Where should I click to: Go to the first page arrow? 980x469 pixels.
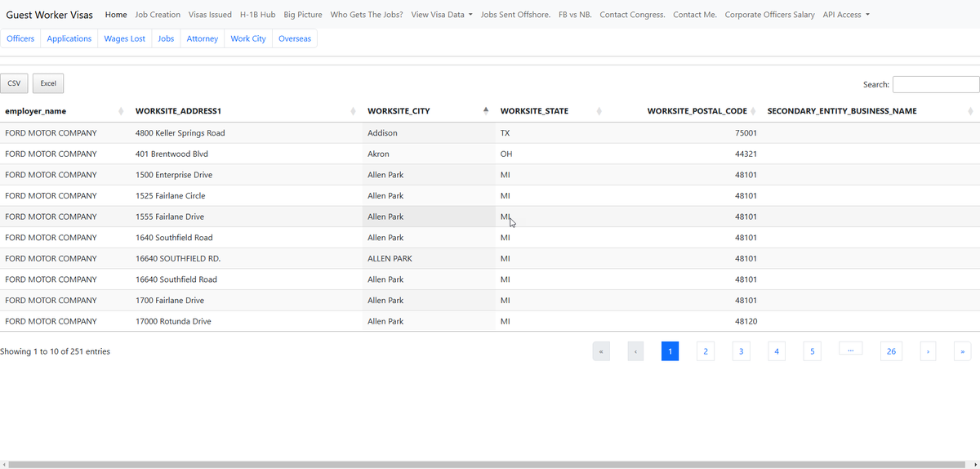[601, 351]
